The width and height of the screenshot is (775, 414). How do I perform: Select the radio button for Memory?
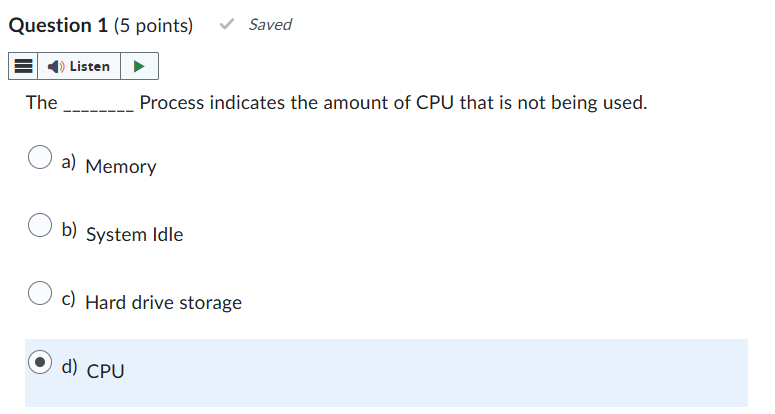tap(39, 158)
